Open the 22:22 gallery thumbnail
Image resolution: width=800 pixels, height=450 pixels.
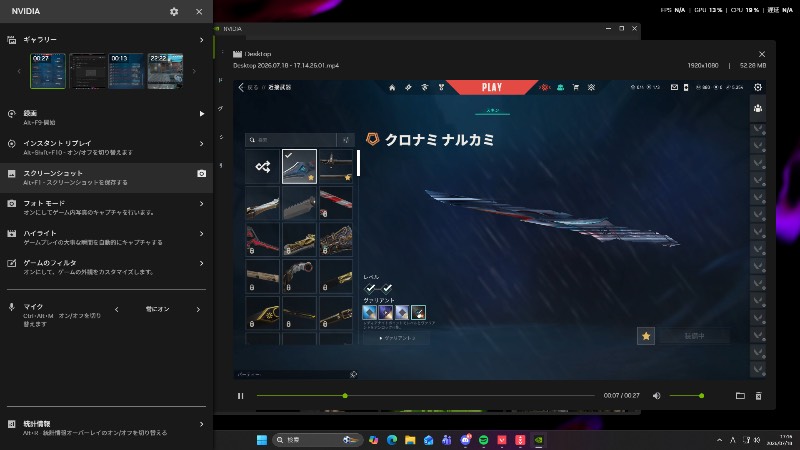(x=165, y=71)
